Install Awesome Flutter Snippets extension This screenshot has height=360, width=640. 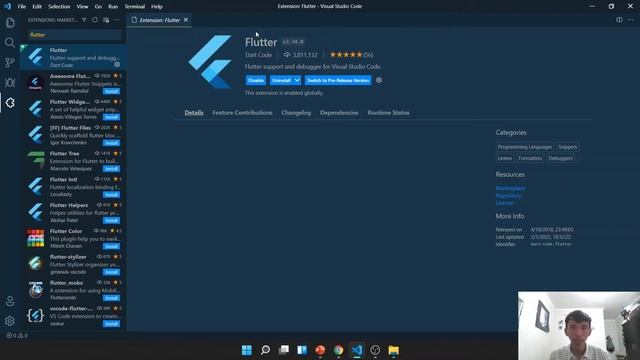(x=111, y=91)
